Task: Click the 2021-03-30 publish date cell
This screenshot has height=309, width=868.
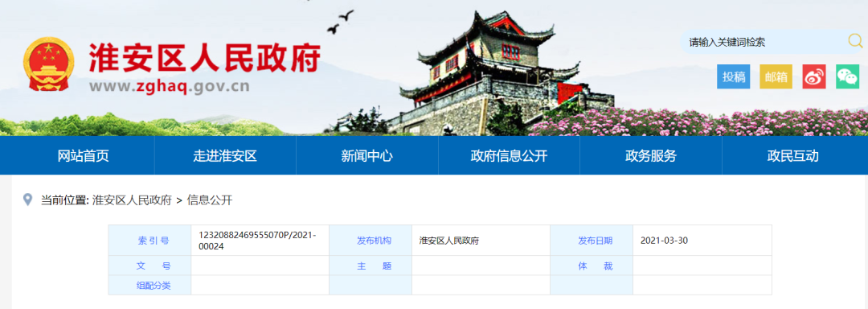Action: click(x=702, y=241)
